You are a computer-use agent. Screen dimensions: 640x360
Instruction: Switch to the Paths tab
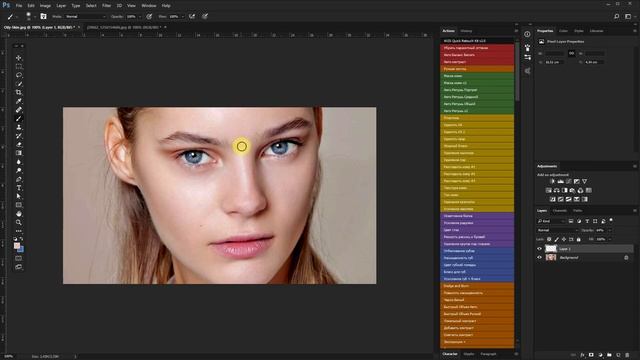pos(578,211)
